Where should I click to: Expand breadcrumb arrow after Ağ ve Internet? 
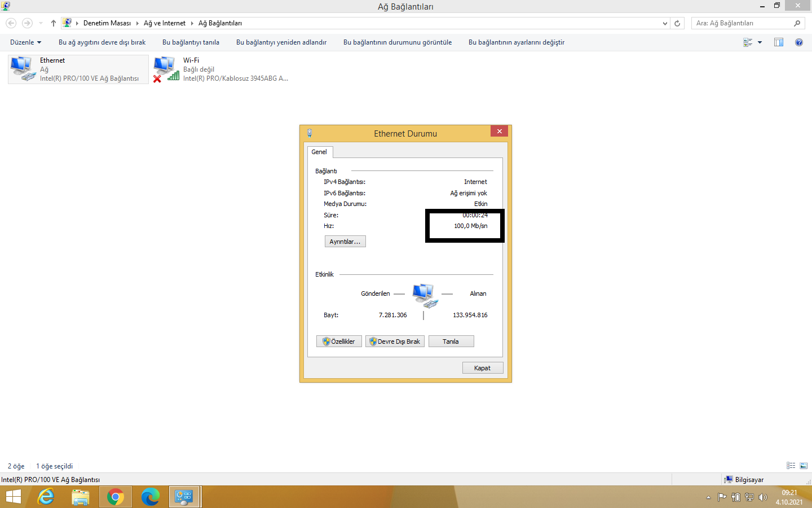coord(192,23)
